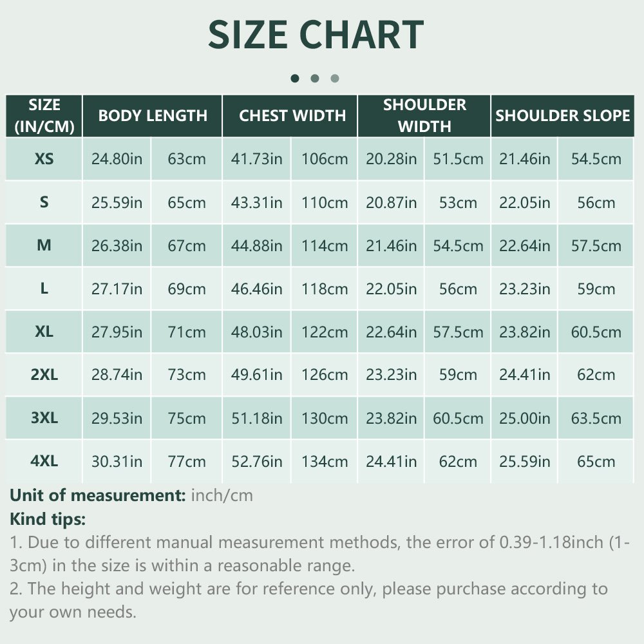This screenshot has width=644, height=644.
Task: Click the SHOULDER SLOPE column header
Action: (563, 116)
